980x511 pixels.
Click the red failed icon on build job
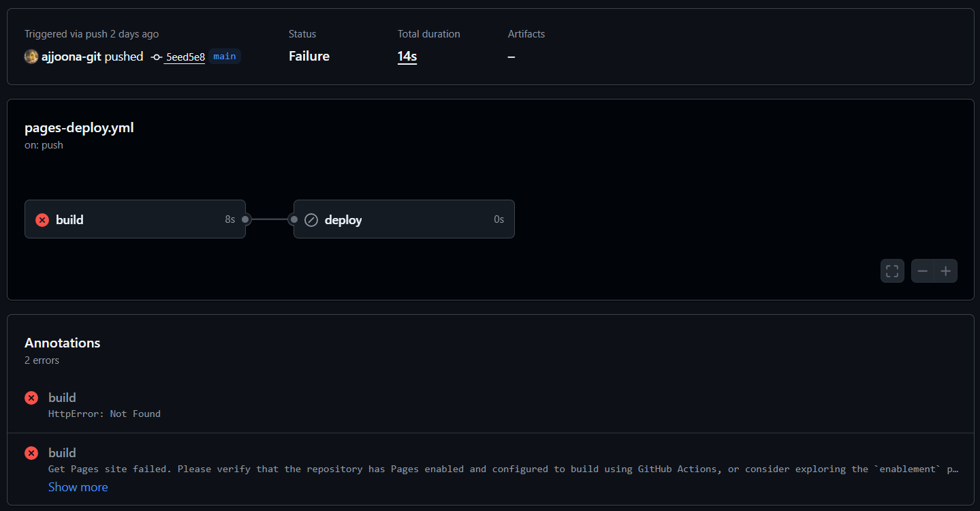[x=42, y=219]
